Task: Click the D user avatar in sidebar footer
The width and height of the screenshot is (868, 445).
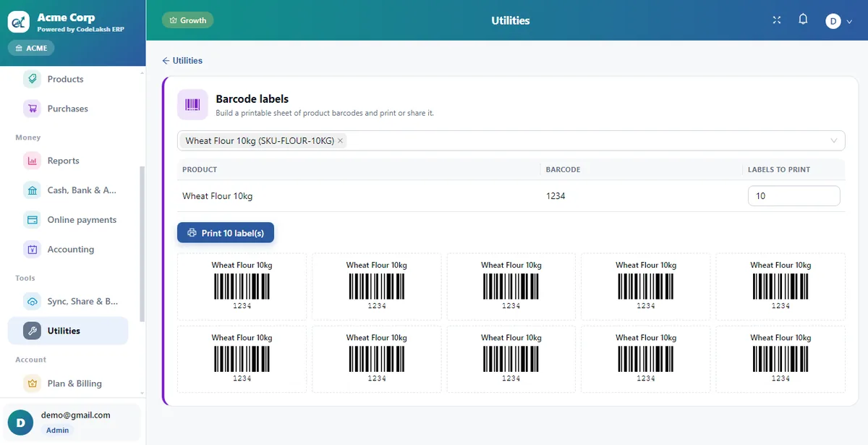Action: click(x=20, y=423)
